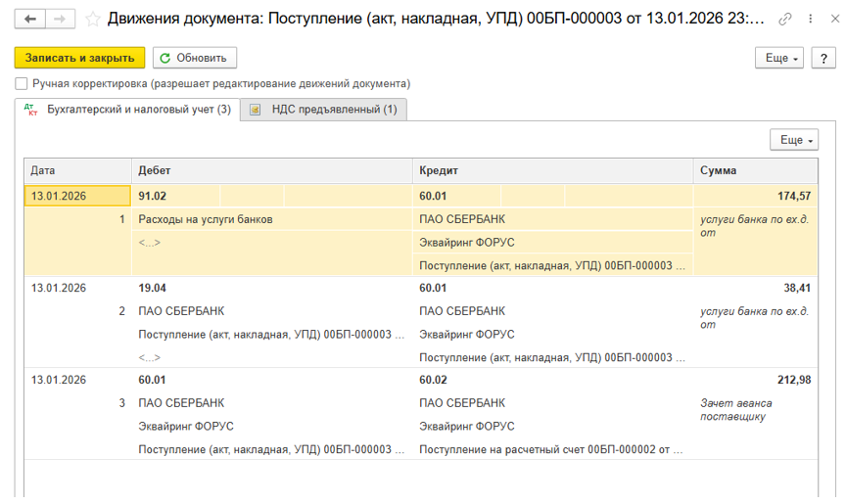Click the forward navigation arrow
Viewport: 846px width, 504px height.
click(x=60, y=19)
